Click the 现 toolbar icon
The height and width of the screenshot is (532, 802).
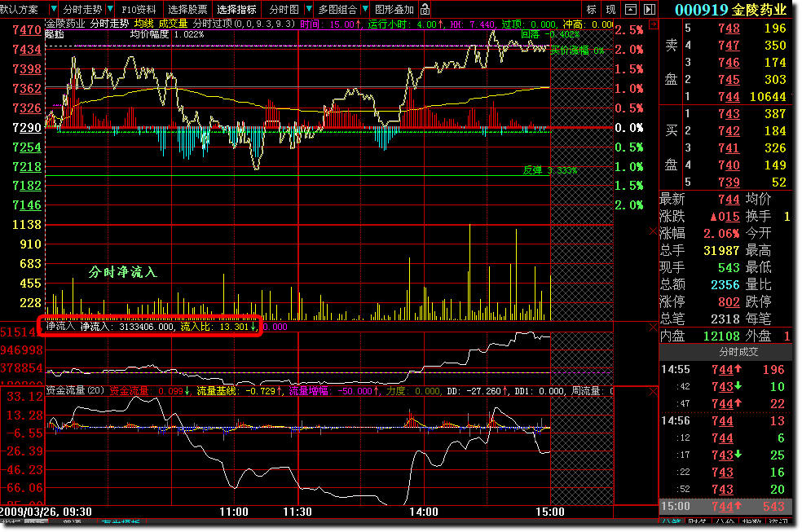click(x=610, y=9)
